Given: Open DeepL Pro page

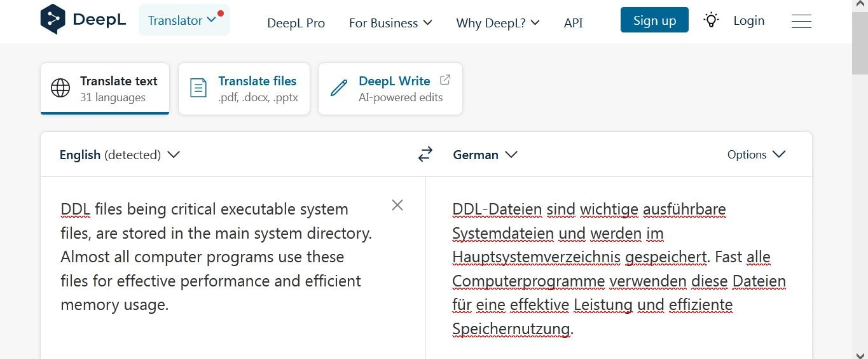Looking at the screenshot, I should coord(296,23).
